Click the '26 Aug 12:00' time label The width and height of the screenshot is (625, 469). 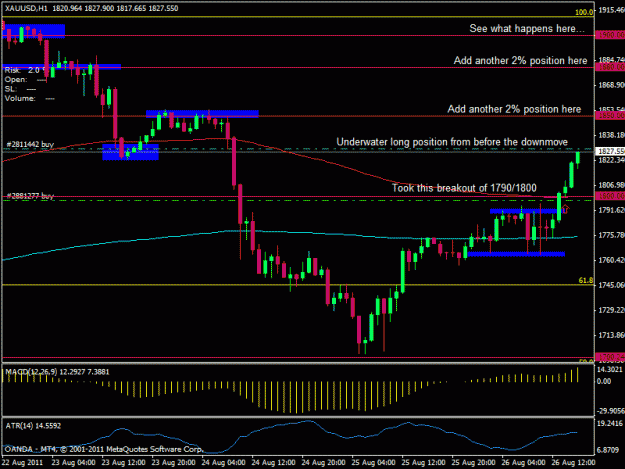pos(573,463)
